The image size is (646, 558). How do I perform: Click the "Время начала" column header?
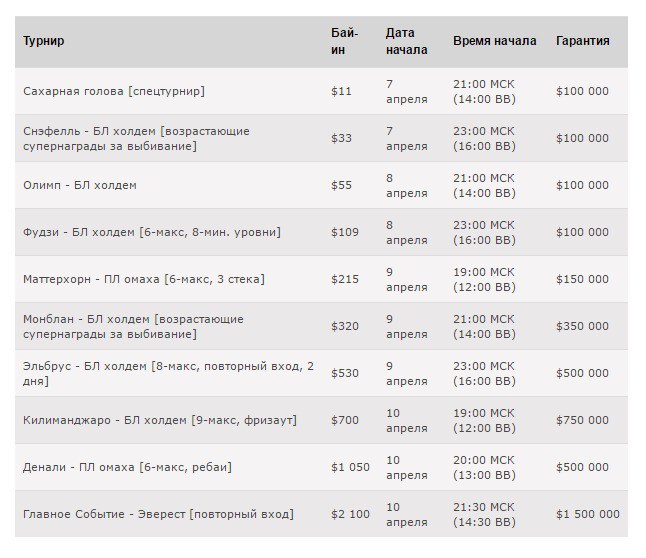pyautogui.click(x=494, y=41)
